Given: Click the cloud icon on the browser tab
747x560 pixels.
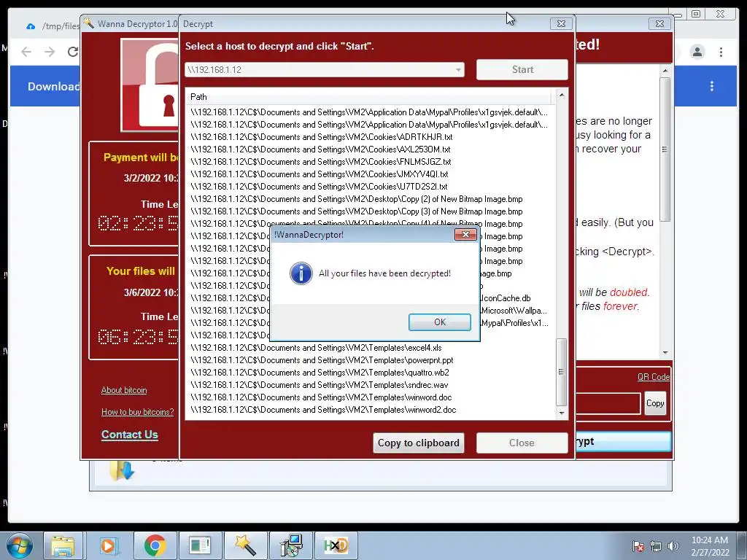Looking at the screenshot, I should tap(31, 26).
